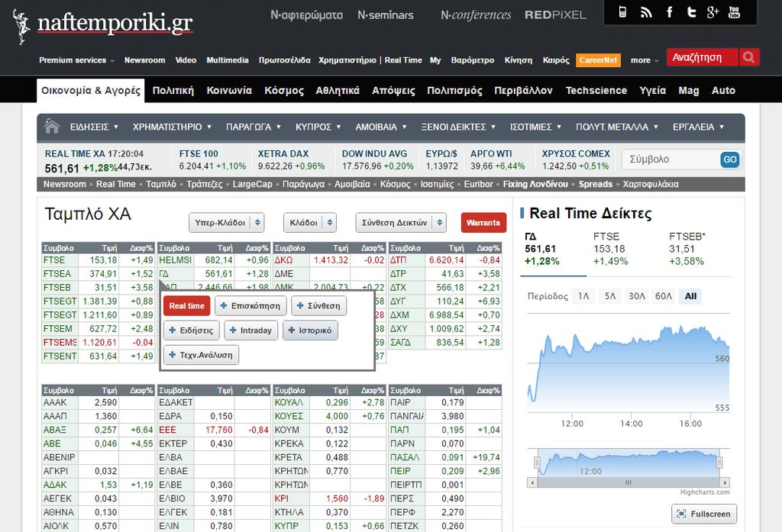The image size is (782, 532).
Task: Go to the home icon in market menu
Action: 52,126
